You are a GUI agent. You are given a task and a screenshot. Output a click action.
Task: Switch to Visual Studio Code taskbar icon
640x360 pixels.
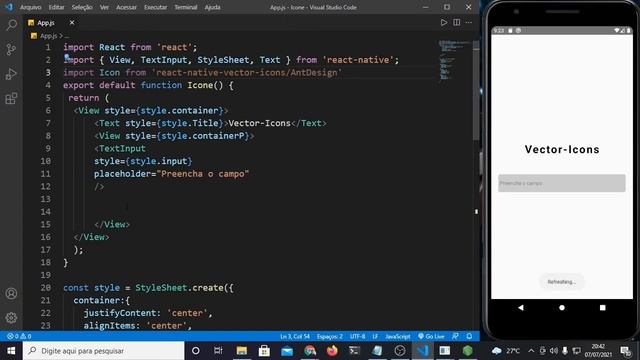pyautogui.click(x=422, y=351)
